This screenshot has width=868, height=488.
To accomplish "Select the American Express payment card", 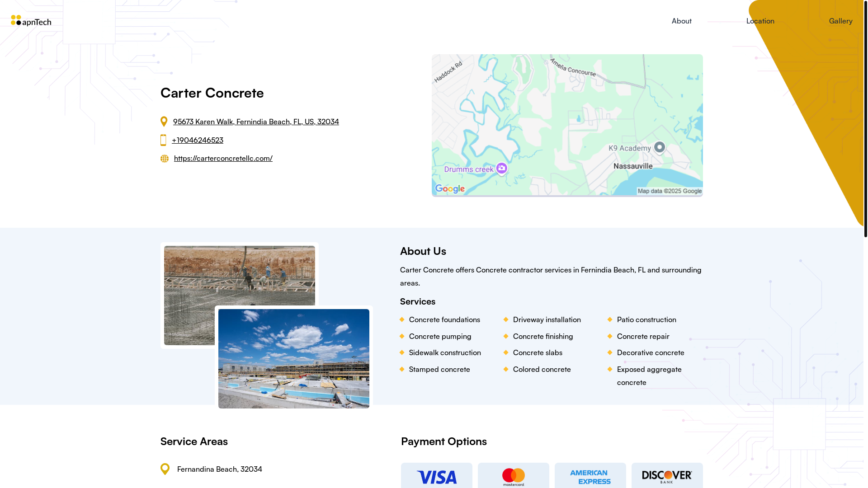I will click(x=590, y=475).
